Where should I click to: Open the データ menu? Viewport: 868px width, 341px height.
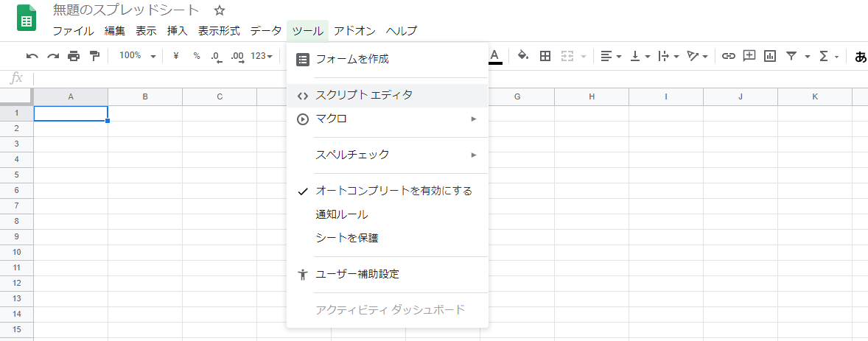266,31
